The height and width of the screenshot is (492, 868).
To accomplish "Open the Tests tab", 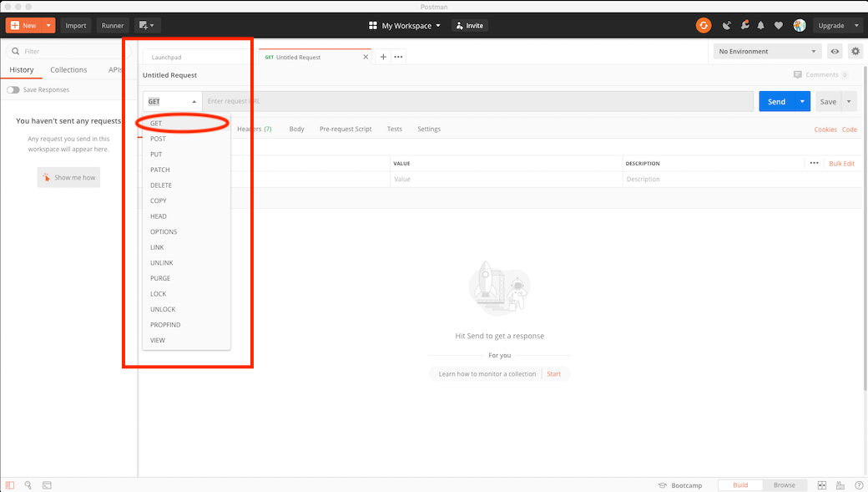I will (394, 129).
